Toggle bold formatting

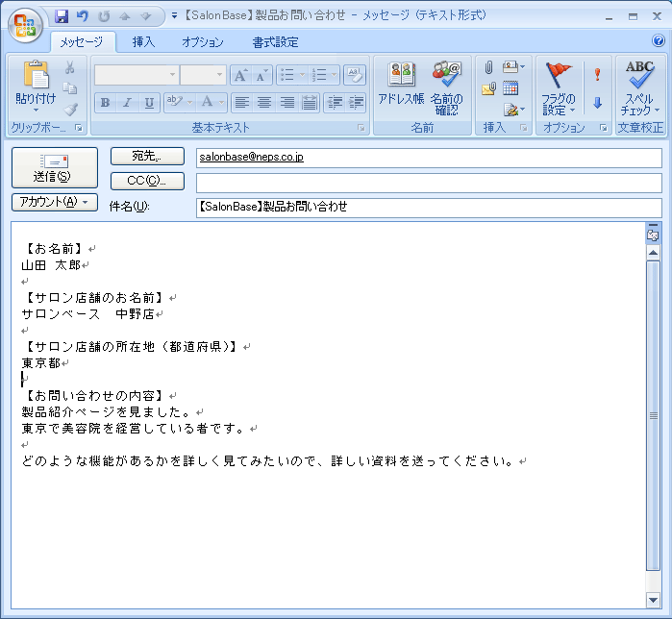pos(106,103)
